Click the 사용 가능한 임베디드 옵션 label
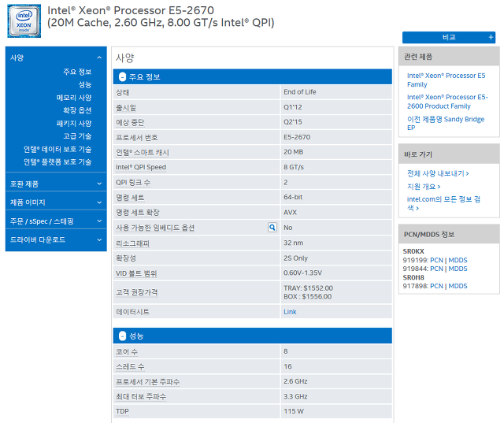The image size is (504, 423). [155, 228]
